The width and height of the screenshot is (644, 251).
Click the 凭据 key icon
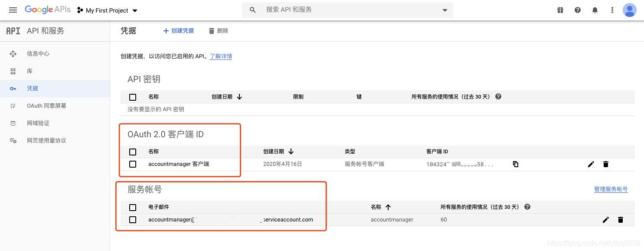pyautogui.click(x=13, y=89)
